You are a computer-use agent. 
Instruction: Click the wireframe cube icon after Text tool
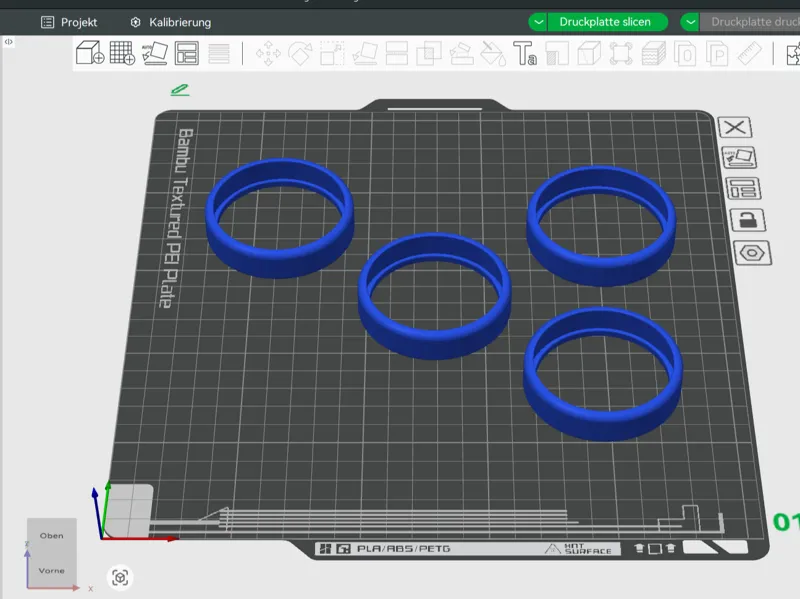(x=589, y=54)
